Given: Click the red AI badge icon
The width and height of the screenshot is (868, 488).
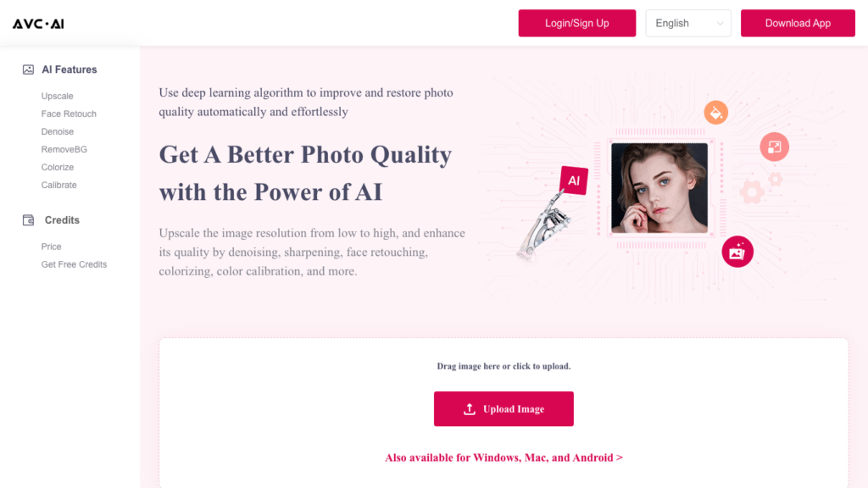Looking at the screenshot, I should (574, 180).
